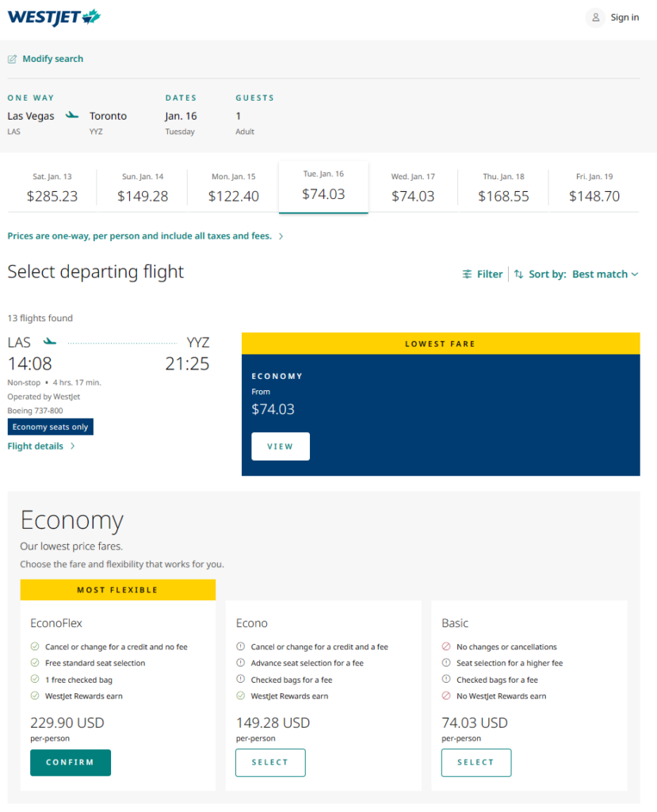Switch to the Fri. Jan. 19 date tab
This screenshot has height=812, width=657.
coord(594,187)
